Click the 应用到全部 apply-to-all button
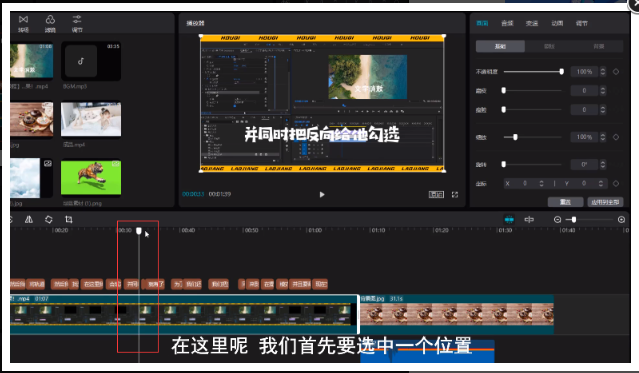 pos(605,202)
